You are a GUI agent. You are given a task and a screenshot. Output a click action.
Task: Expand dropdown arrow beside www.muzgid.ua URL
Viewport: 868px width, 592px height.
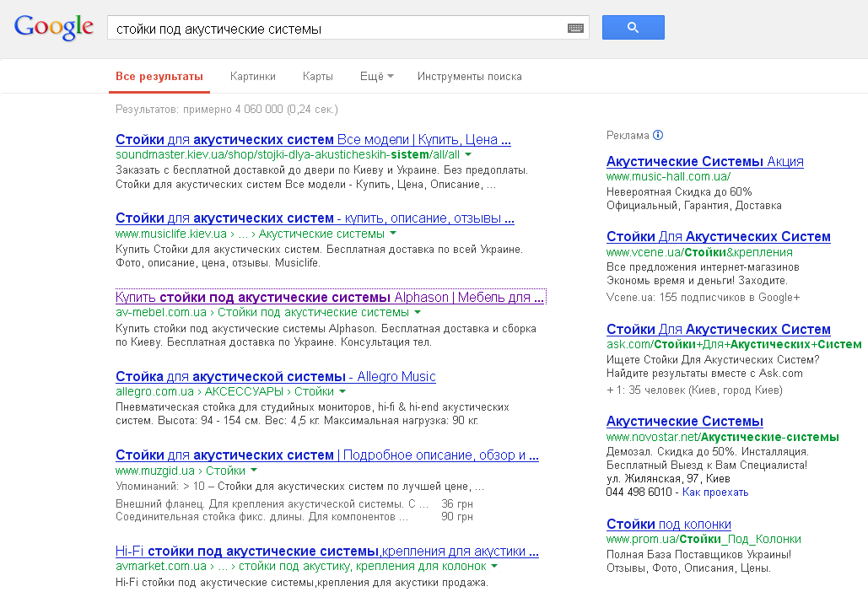pos(254,471)
